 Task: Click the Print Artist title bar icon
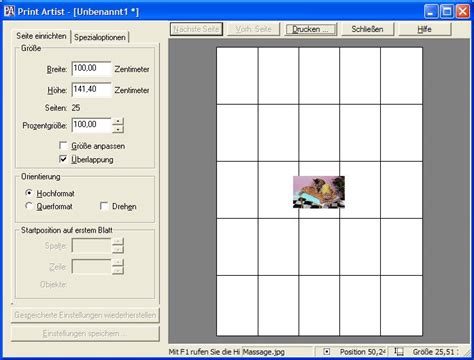[x=9, y=11]
